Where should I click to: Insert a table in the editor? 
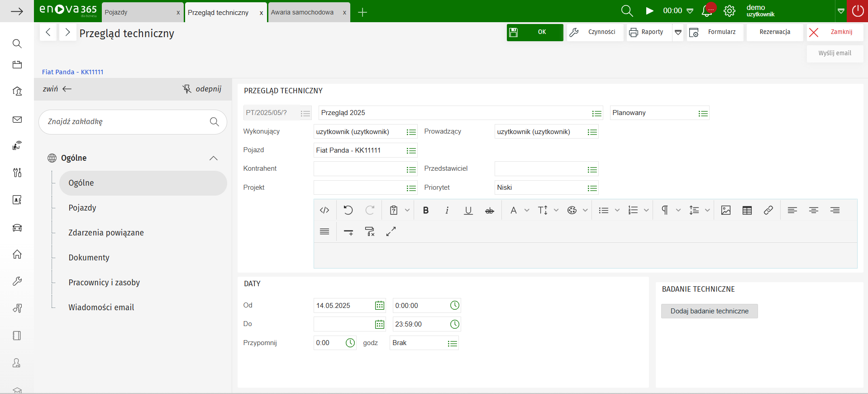[x=747, y=210]
